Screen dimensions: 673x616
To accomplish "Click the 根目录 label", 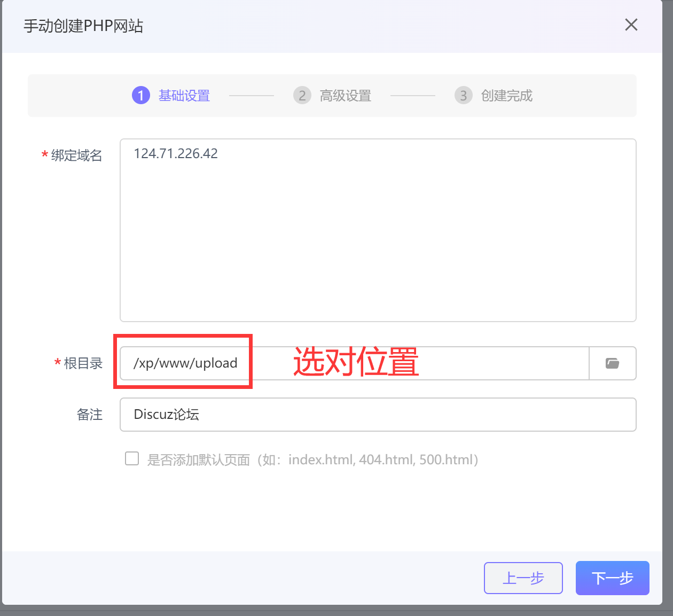I will 83,363.
